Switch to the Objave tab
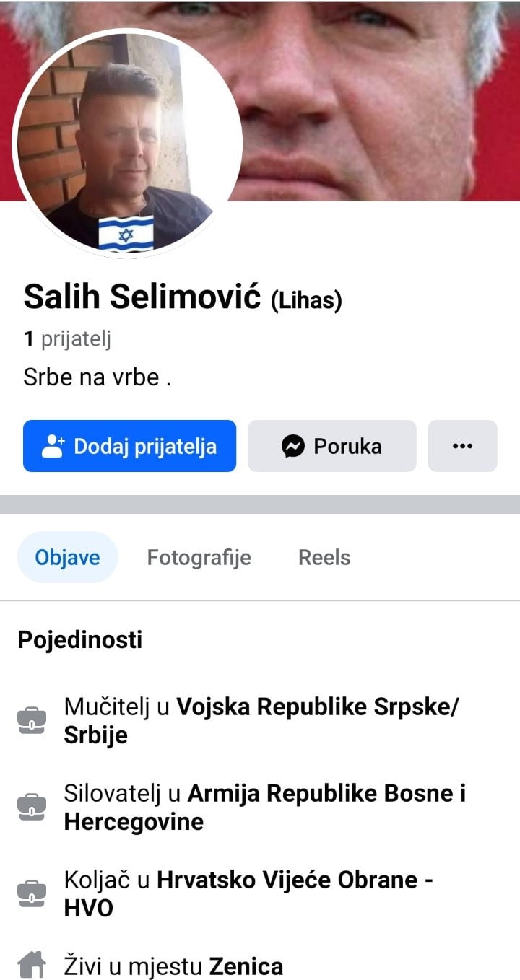 [x=67, y=557]
